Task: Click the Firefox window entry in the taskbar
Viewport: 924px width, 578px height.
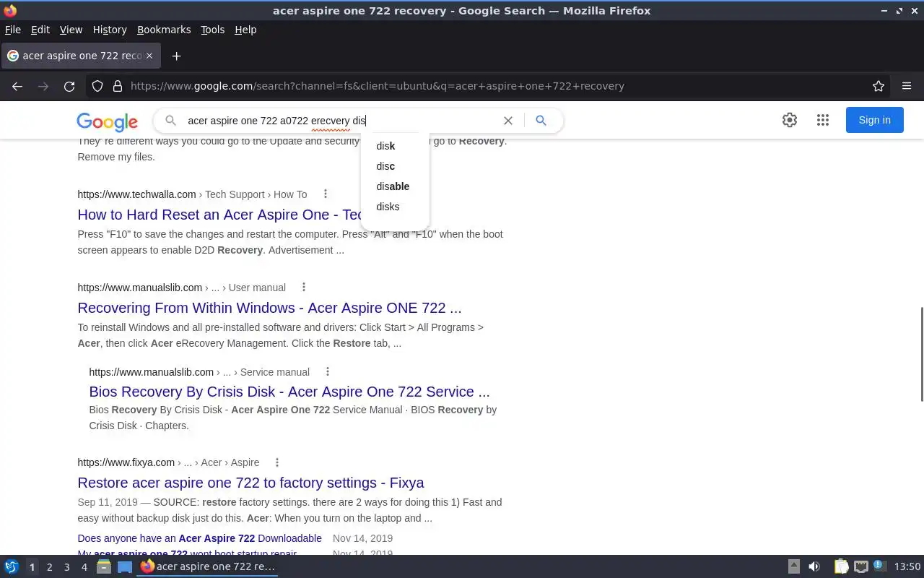Action: [x=208, y=566]
